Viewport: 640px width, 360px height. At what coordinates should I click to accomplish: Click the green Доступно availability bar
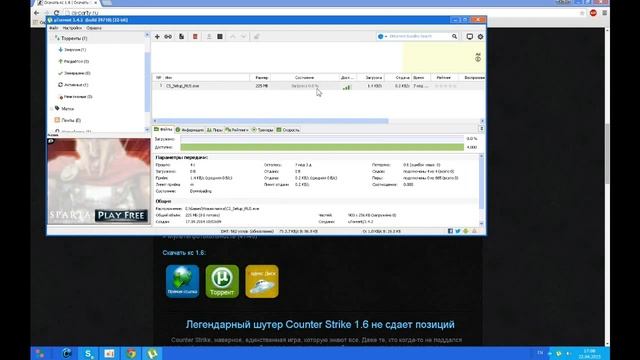click(322, 147)
